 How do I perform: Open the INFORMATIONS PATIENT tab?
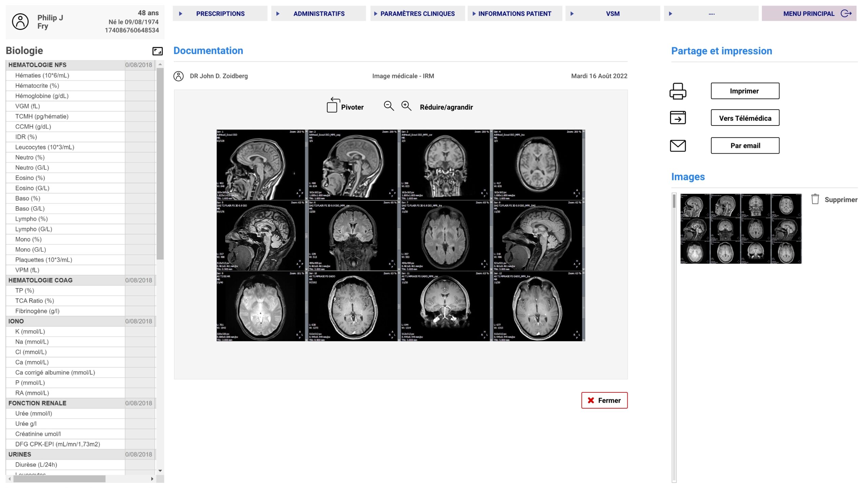[514, 14]
